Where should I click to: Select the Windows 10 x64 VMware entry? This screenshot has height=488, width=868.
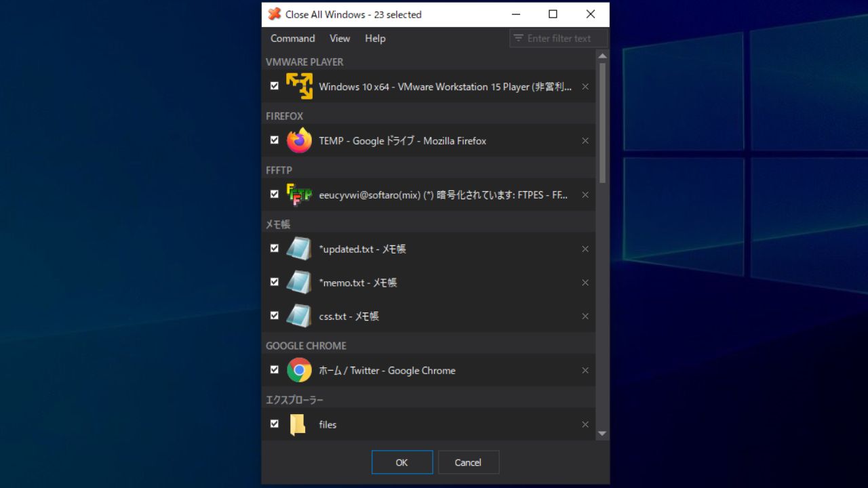click(x=429, y=86)
